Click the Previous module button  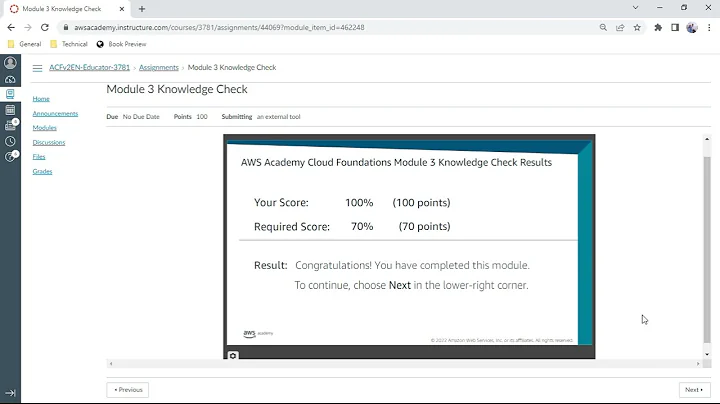coord(128,390)
